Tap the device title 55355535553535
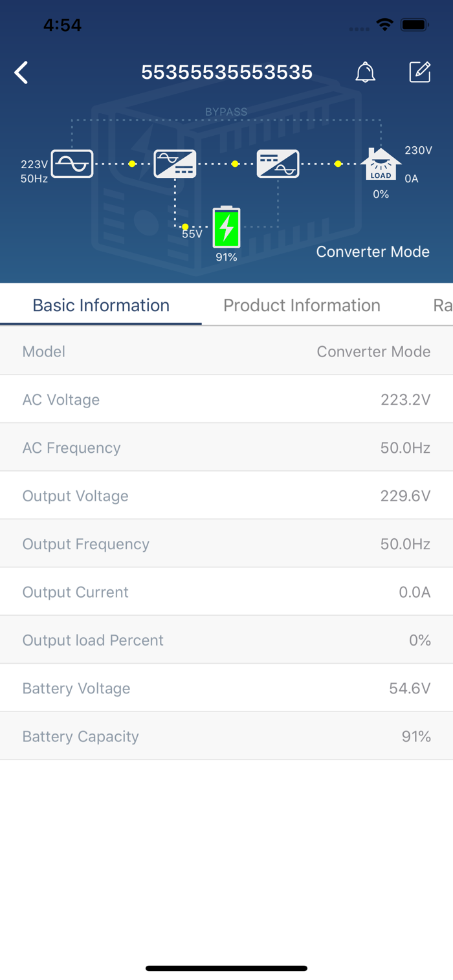The height and width of the screenshot is (980, 453). point(226,72)
